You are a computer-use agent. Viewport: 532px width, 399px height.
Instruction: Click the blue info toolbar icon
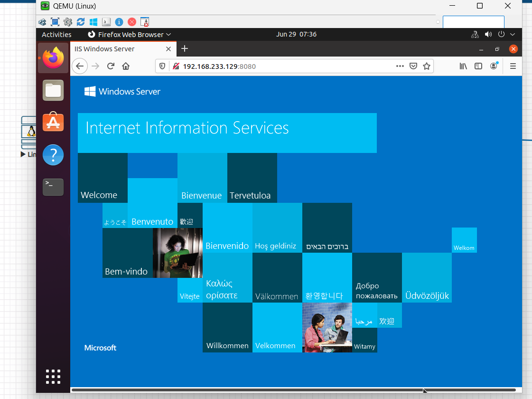[x=119, y=22]
